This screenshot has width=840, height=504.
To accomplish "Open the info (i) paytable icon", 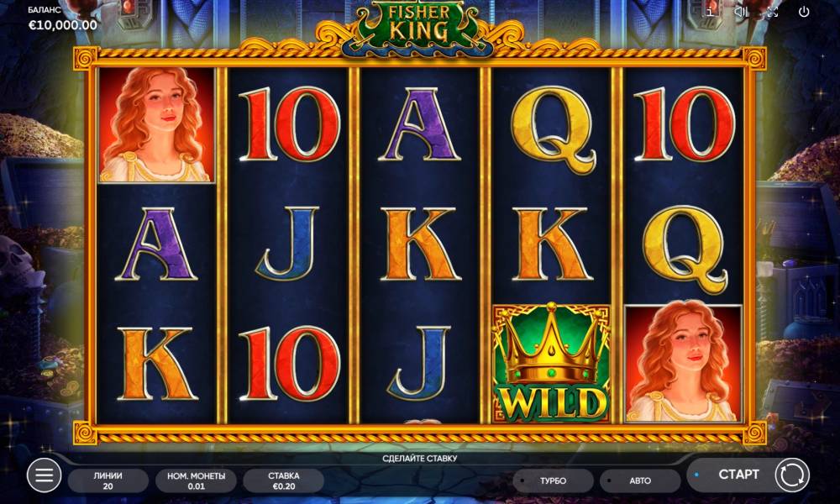I will pos(710,12).
